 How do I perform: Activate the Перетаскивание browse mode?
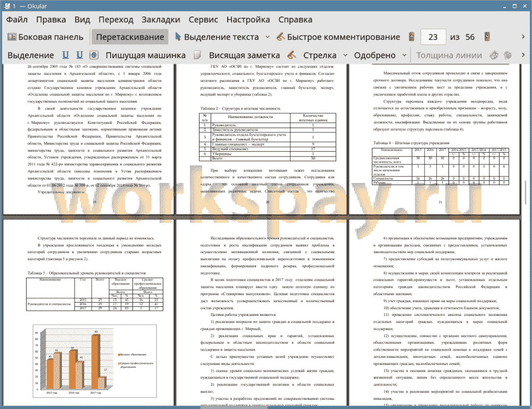pos(130,37)
